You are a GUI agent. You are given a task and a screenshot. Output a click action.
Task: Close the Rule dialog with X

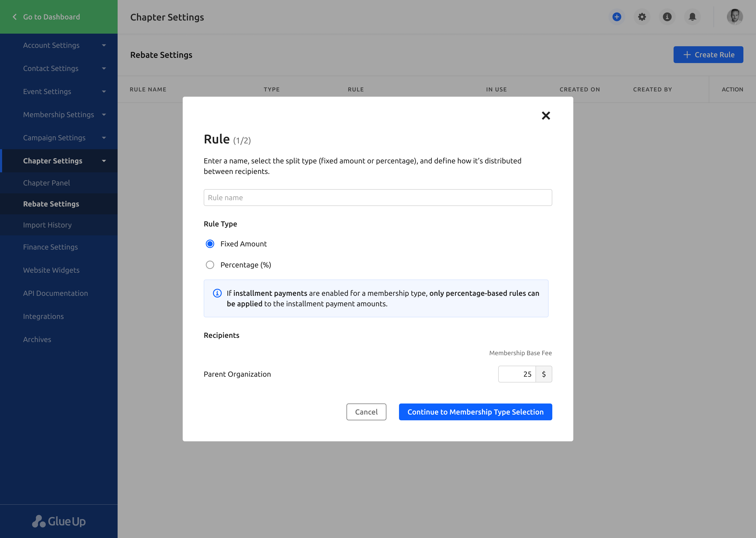[x=546, y=116]
